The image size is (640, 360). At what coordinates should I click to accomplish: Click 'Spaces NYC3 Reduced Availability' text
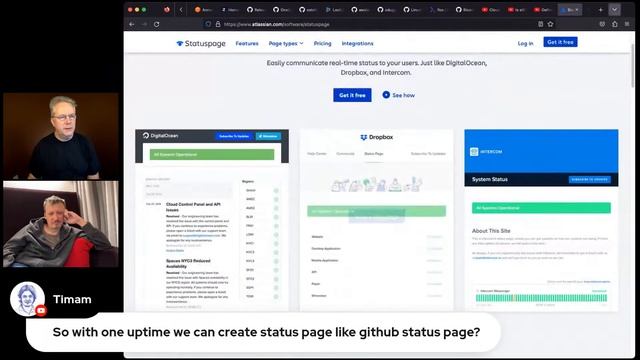pyautogui.click(x=188, y=263)
